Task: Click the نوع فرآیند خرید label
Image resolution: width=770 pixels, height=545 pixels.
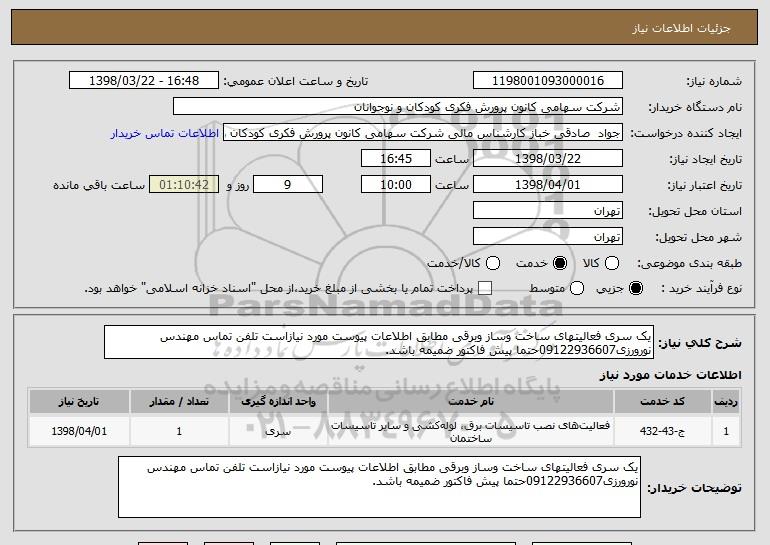Action: point(701,288)
